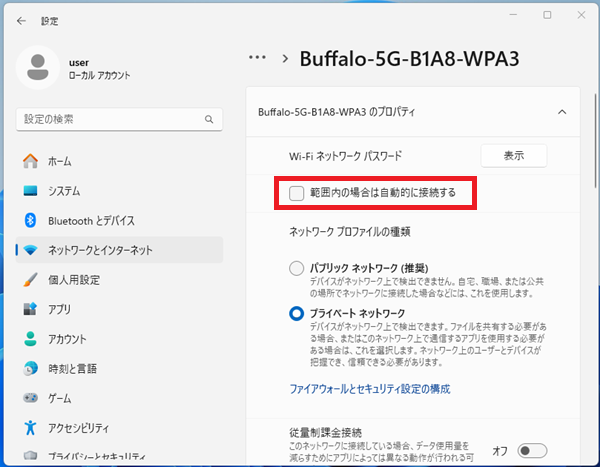Click the アカウント person icon
This screenshot has width=600, height=467.
pyautogui.click(x=30, y=339)
